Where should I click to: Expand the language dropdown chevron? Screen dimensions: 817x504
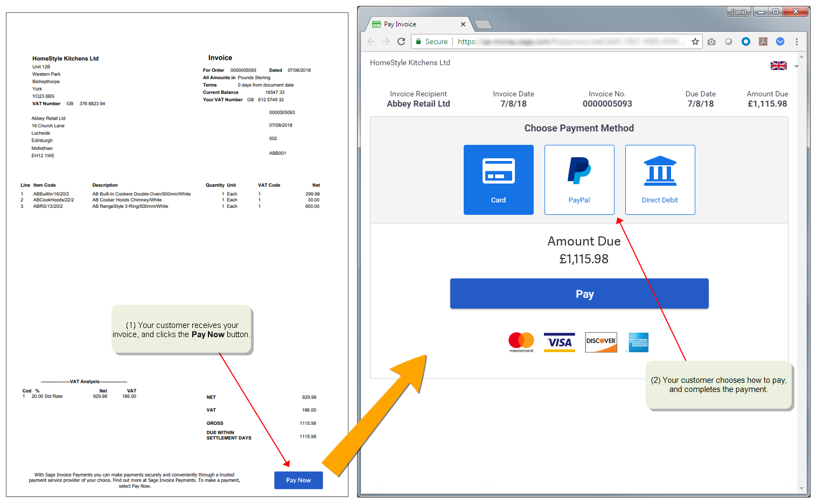coord(796,66)
